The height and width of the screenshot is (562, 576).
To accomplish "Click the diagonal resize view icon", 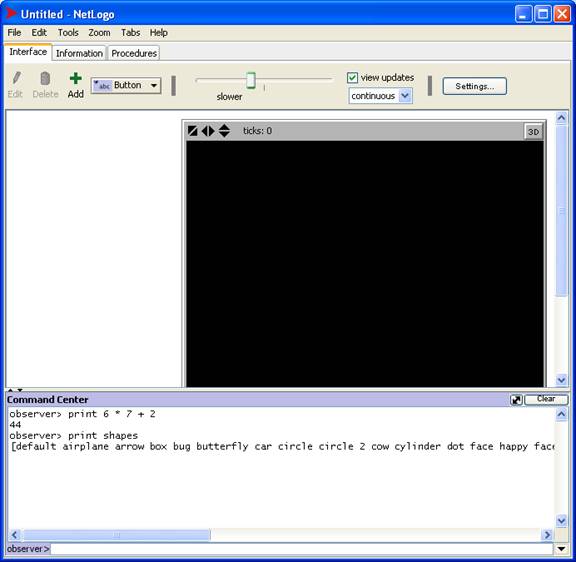I will coord(192,131).
